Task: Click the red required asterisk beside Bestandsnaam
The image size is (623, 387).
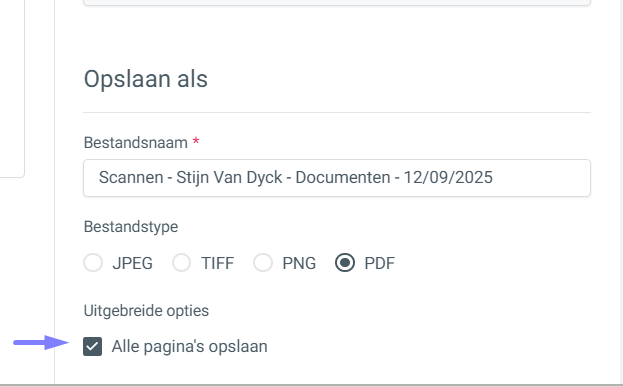Action: click(195, 141)
